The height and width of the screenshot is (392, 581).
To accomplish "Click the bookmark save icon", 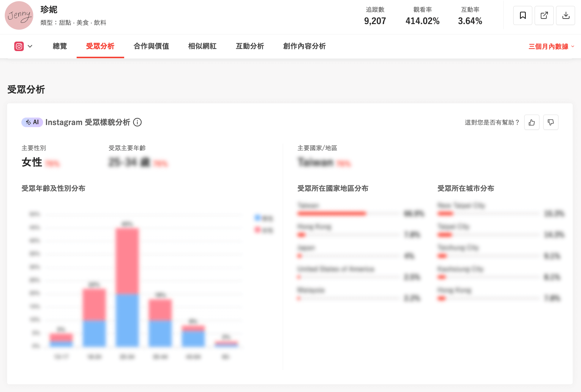I will tap(523, 15).
